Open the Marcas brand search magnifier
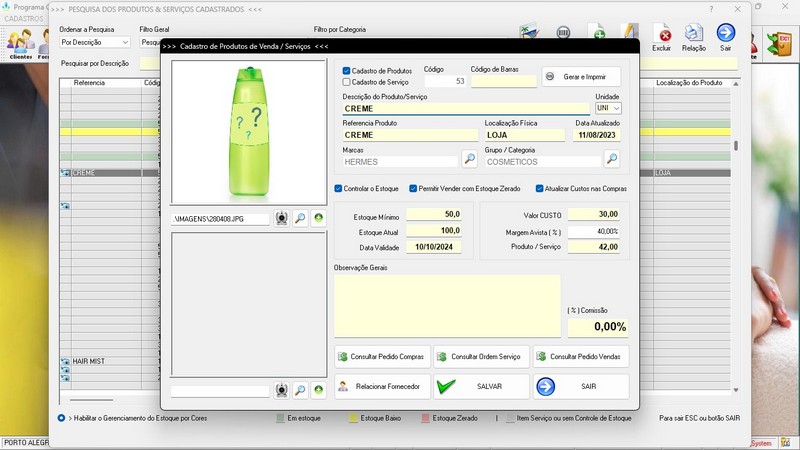This screenshot has width=800, height=450. 469,159
